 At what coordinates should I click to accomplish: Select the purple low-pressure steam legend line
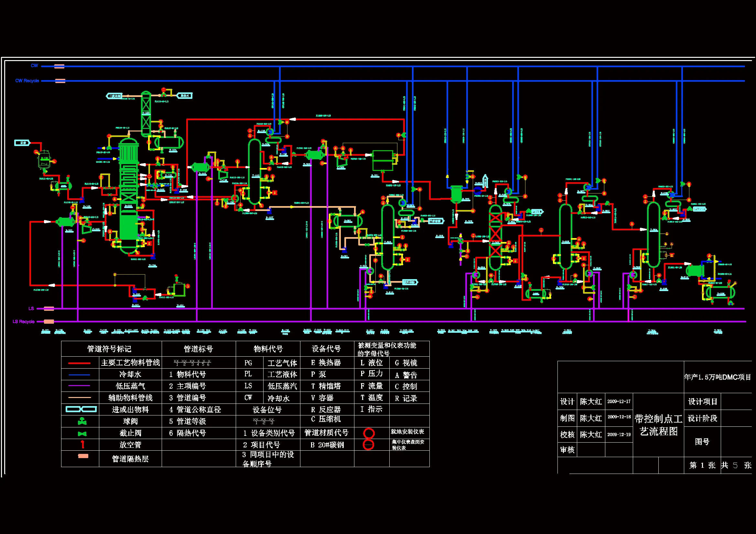tap(79, 386)
